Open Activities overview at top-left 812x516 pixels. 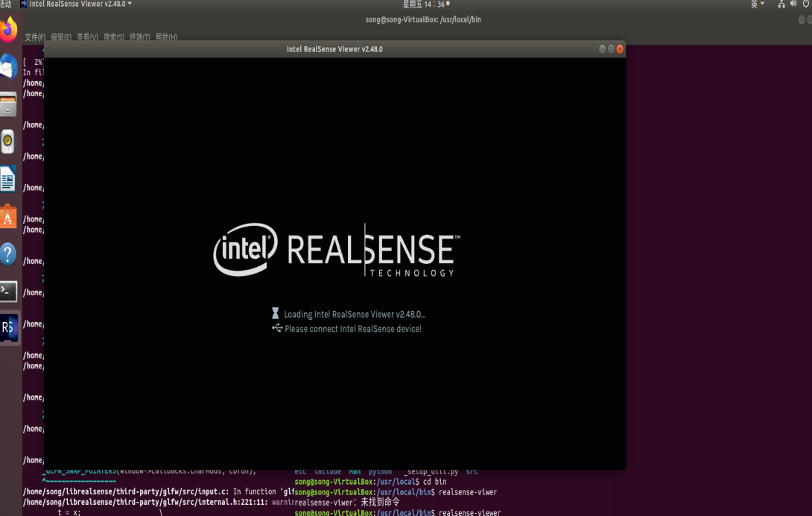click(x=6, y=4)
